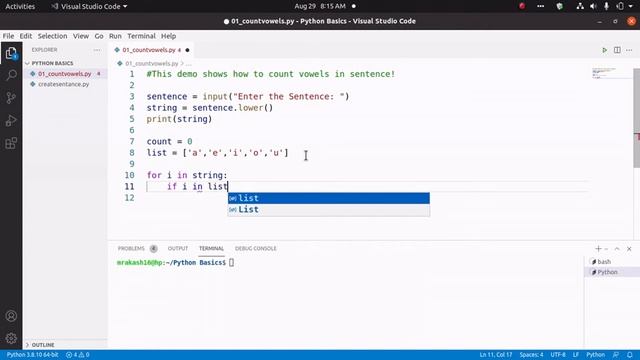Open the Search view icon
The width and height of the screenshot is (640, 360).
pyautogui.click(x=11, y=76)
